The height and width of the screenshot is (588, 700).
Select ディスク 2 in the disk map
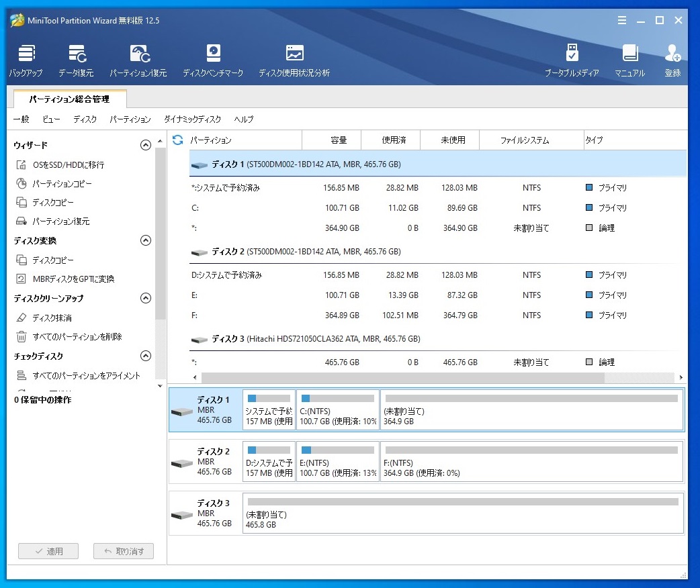tap(206, 461)
